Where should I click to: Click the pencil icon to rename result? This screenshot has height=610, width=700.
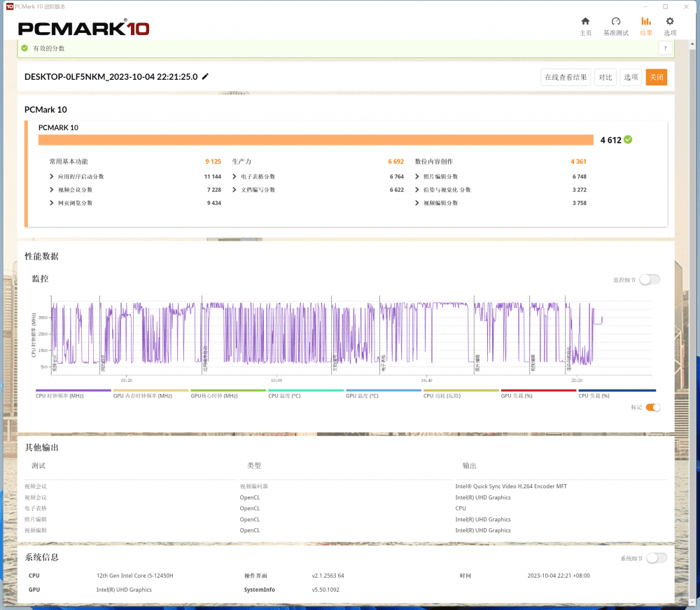pyautogui.click(x=205, y=77)
